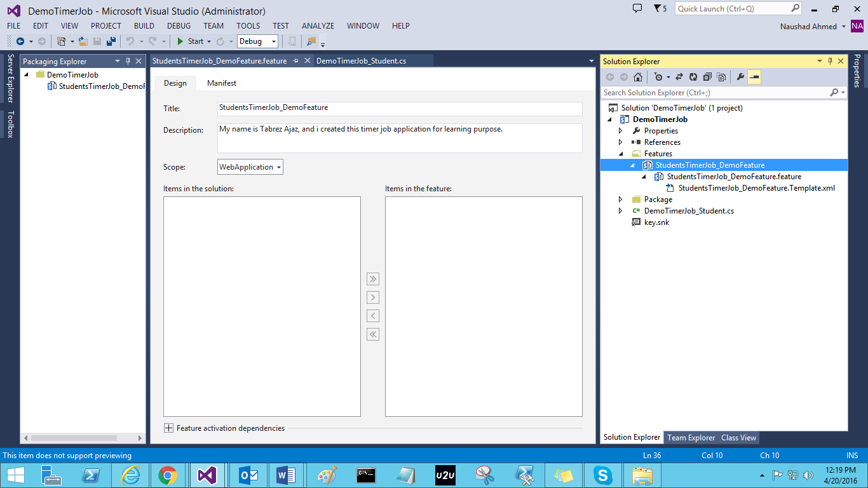Click the move-all-items right double-arrow button

(x=372, y=279)
